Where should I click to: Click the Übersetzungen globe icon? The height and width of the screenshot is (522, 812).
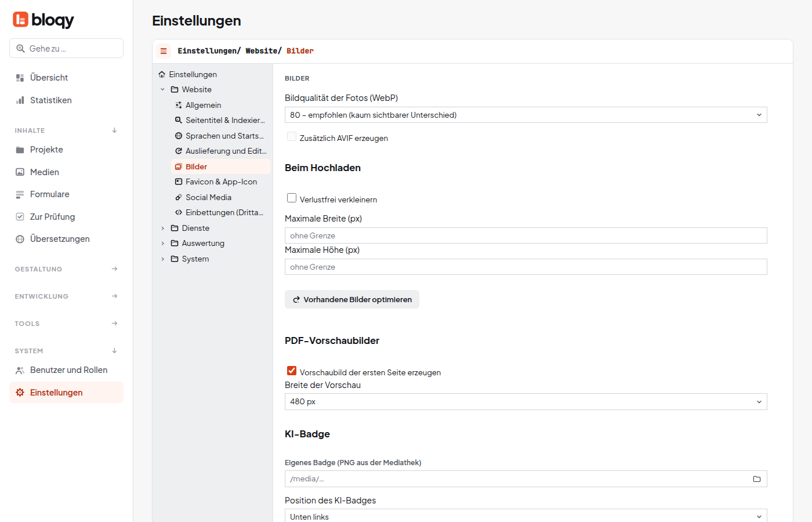tap(20, 239)
